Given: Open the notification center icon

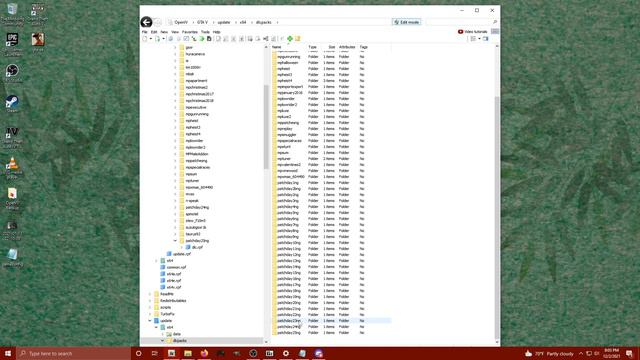Looking at the screenshot, I should (x=629, y=353).
